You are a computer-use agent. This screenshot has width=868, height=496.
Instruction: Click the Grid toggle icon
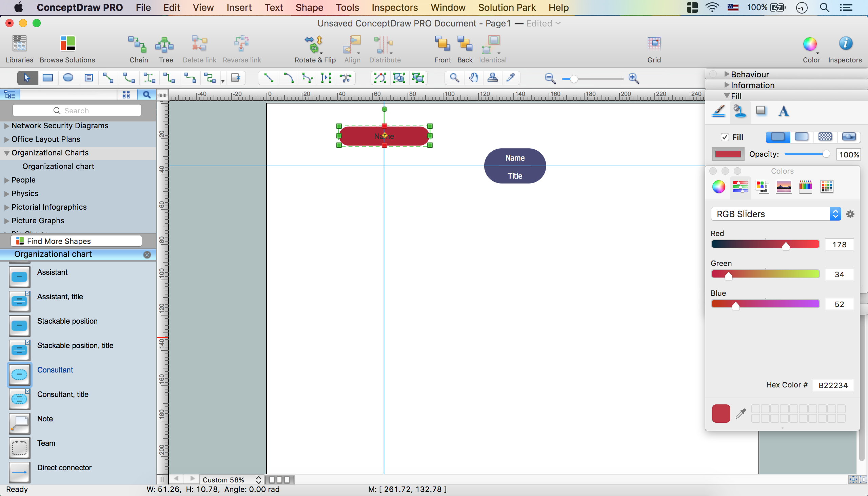click(655, 44)
